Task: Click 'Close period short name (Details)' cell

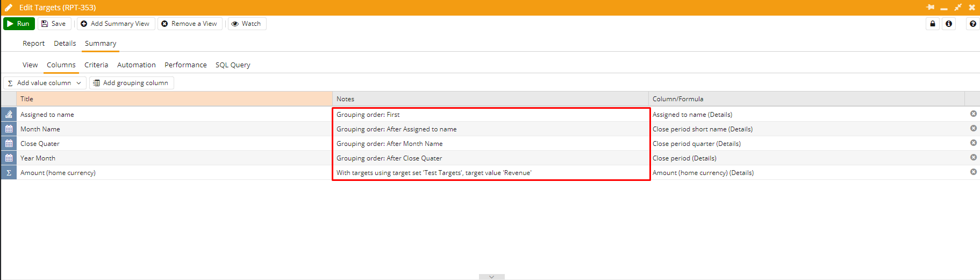Action: [x=806, y=129]
